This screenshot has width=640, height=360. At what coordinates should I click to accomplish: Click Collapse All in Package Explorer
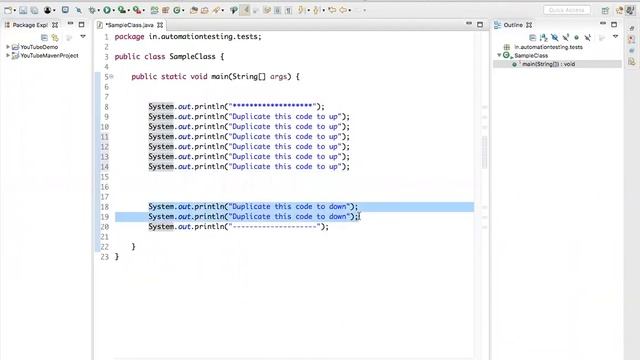44,38
